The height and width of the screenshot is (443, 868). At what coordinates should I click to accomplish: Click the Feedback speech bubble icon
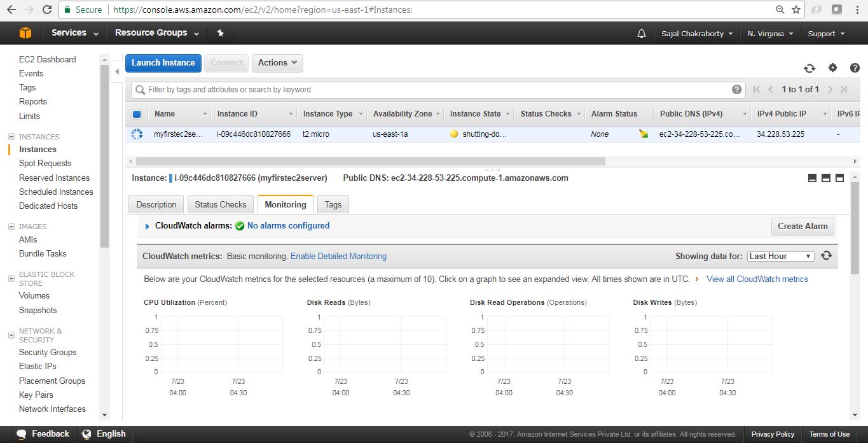coord(22,434)
